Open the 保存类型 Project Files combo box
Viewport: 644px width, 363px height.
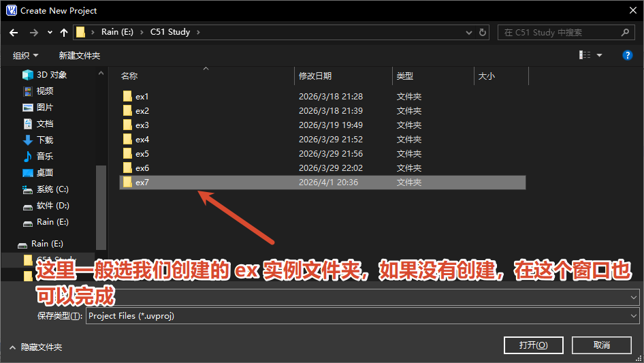362,316
